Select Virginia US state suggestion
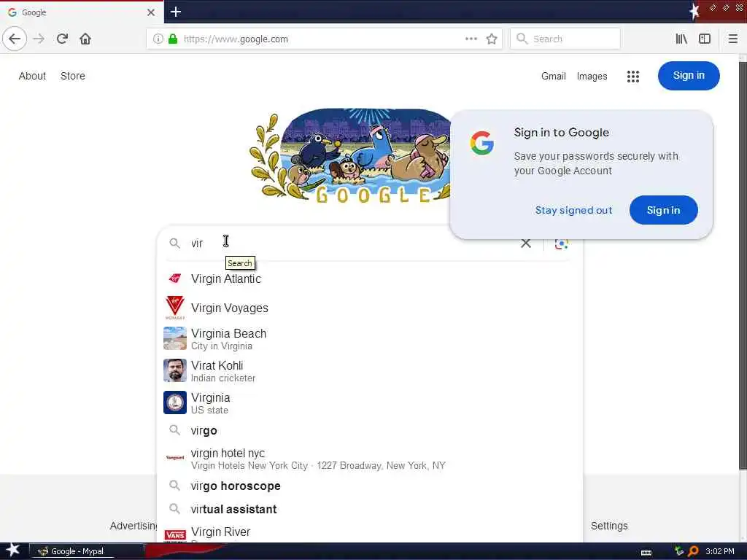The width and height of the screenshot is (747, 560). click(x=369, y=402)
